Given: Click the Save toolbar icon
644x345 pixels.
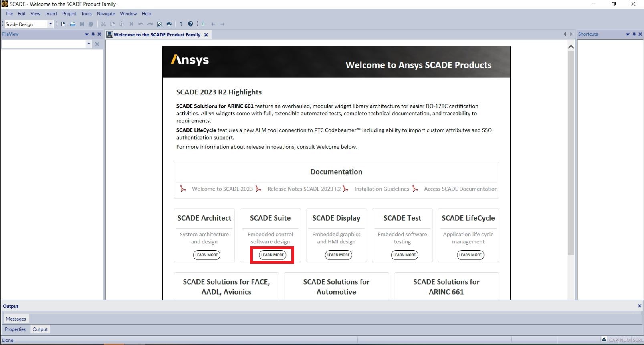Looking at the screenshot, I should (82, 24).
